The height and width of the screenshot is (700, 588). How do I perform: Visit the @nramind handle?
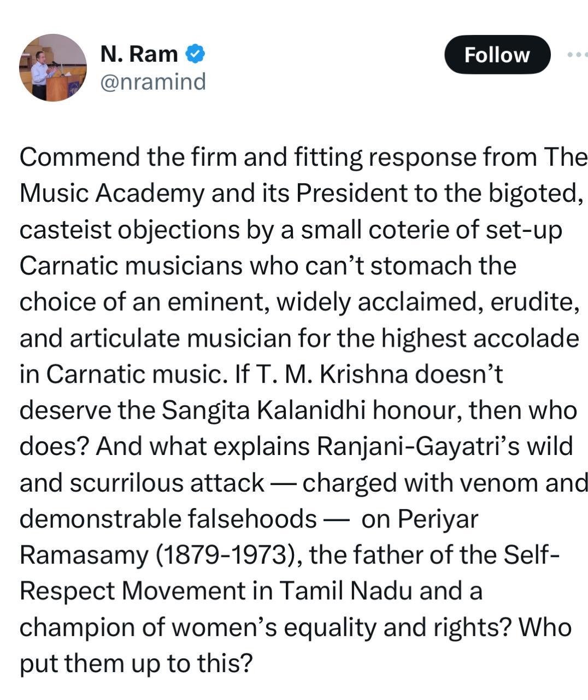pos(152,82)
